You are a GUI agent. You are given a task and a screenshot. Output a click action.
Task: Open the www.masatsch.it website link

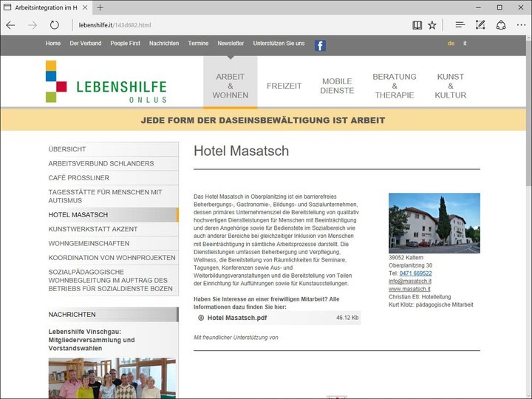[x=409, y=289]
